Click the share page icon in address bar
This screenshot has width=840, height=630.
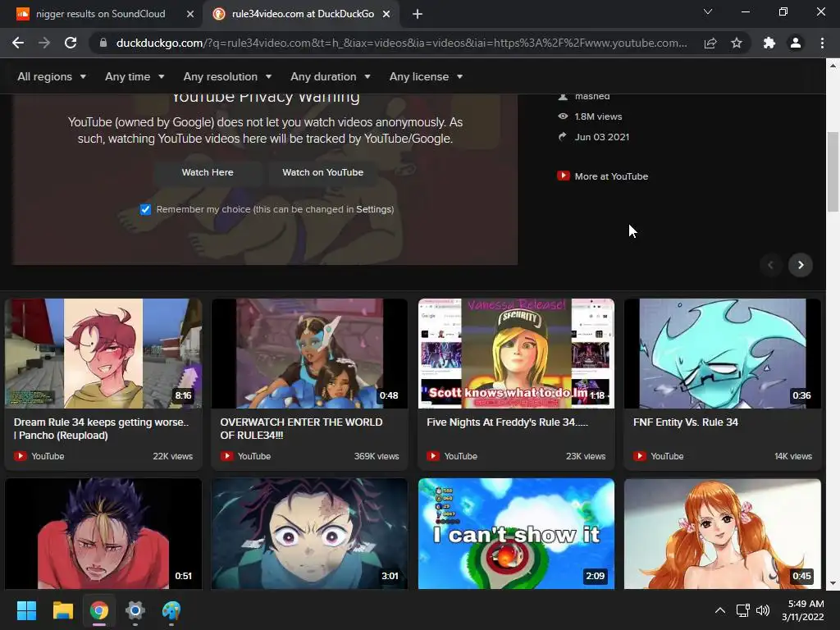[x=710, y=43]
